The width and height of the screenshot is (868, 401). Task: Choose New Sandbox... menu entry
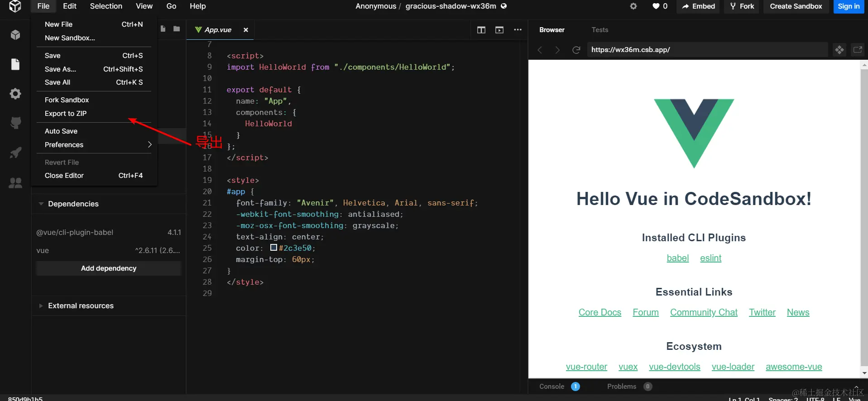[94, 38]
